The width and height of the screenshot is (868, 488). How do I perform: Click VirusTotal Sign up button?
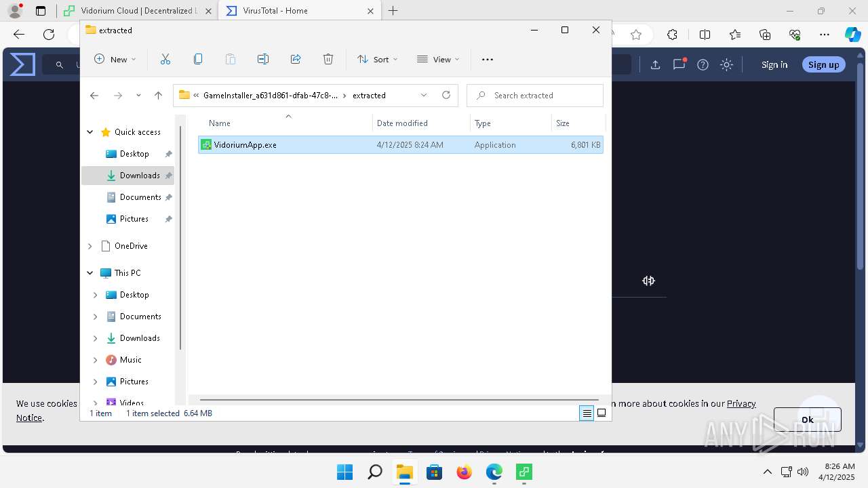[x=824, y=64]
